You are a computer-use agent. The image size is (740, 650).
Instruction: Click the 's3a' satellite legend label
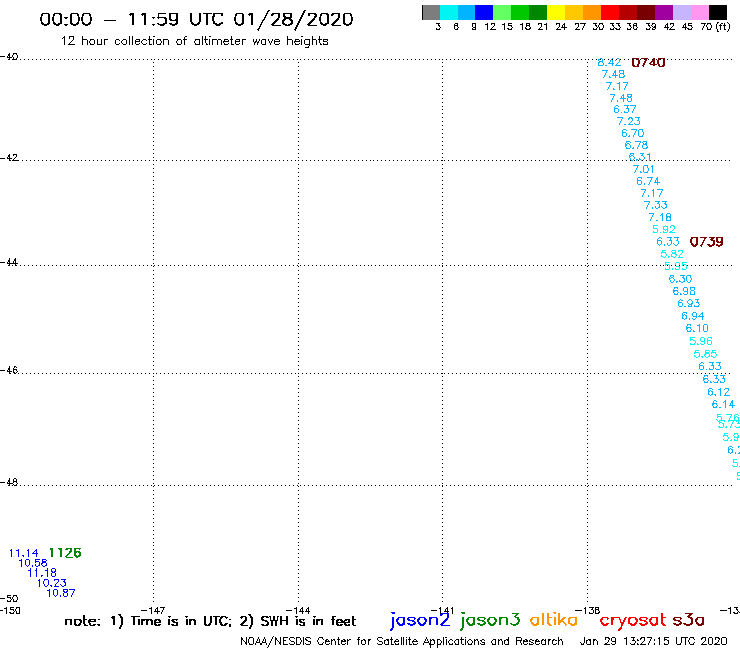(x=689, y=620)
